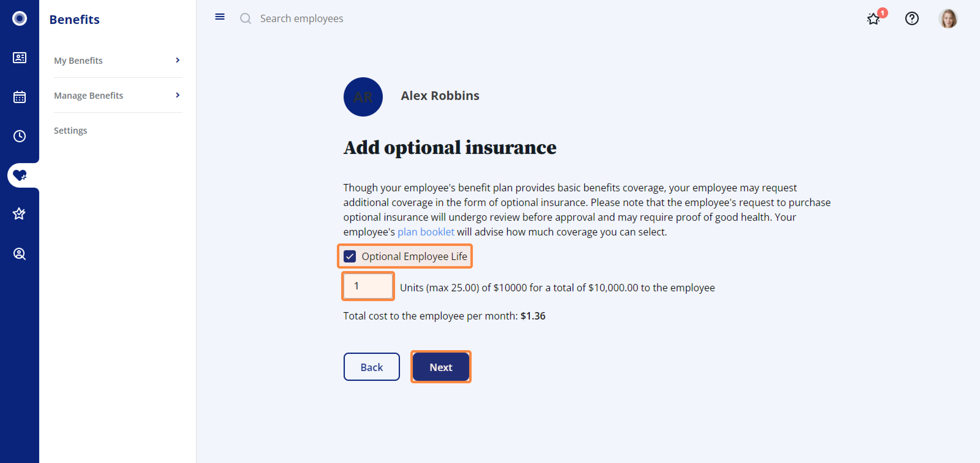
Task: Select the Benefits heart sidebar icon
Action: point(19,175)
